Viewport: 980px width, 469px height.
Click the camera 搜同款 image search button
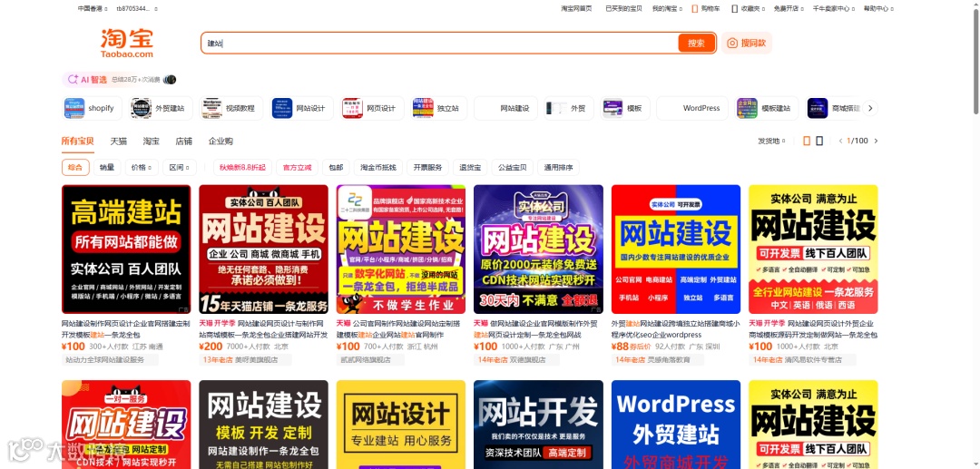pyautogui.click(x=747, y=44)
